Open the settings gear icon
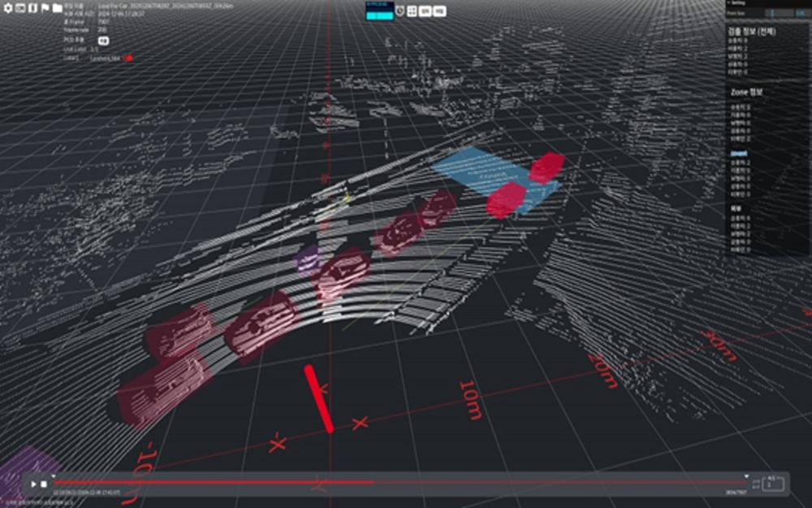The width and height of the screenshot is (812, 508). pyautogui.click(x=8, y=8)
